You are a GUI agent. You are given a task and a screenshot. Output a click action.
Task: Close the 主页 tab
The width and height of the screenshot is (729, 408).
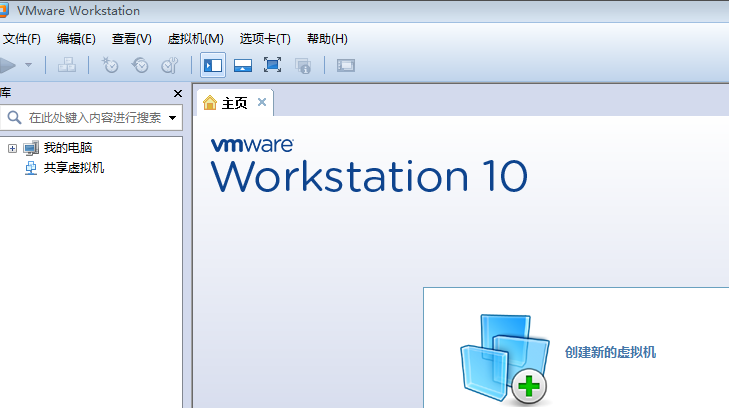[262, 102]
